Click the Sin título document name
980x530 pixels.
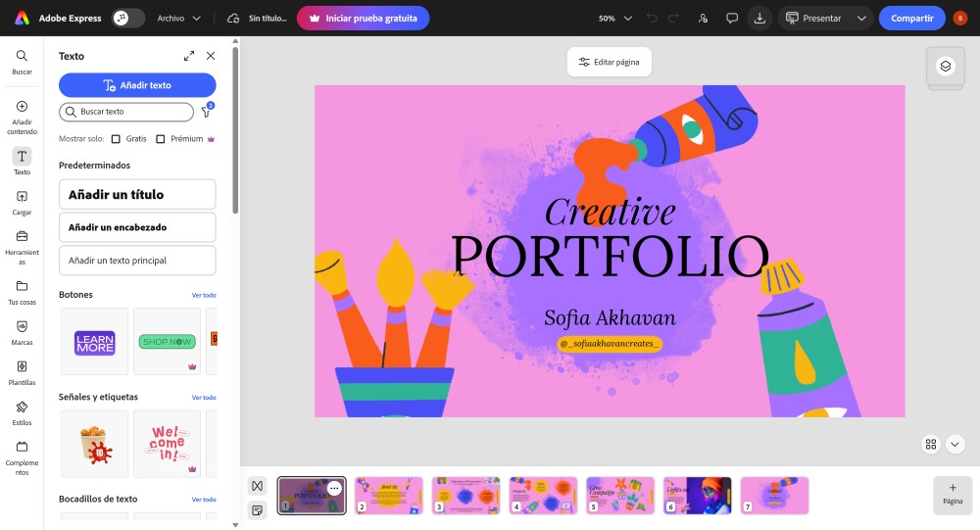click(x=268, y=19)
